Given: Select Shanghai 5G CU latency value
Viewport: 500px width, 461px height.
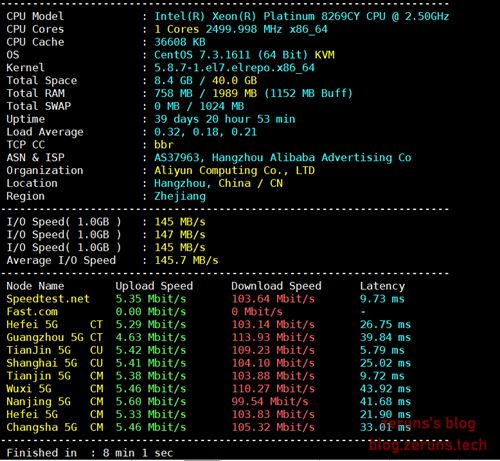Looking at the screenshot, I should (x=385, y=363).
